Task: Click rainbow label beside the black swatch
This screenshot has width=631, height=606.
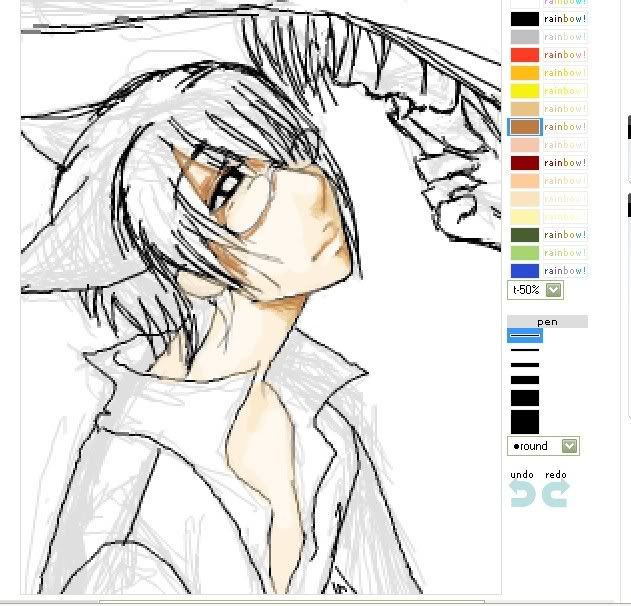Action: (x=565, y=19)
